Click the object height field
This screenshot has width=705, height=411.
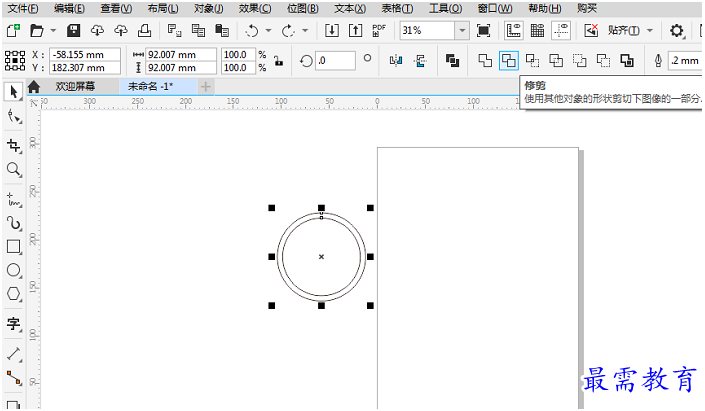point(181,68)
